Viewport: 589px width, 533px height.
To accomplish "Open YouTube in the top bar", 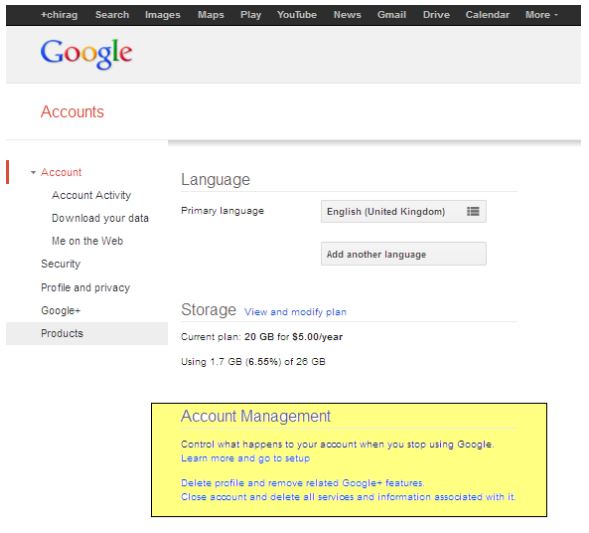I will (x=297, y=15).
